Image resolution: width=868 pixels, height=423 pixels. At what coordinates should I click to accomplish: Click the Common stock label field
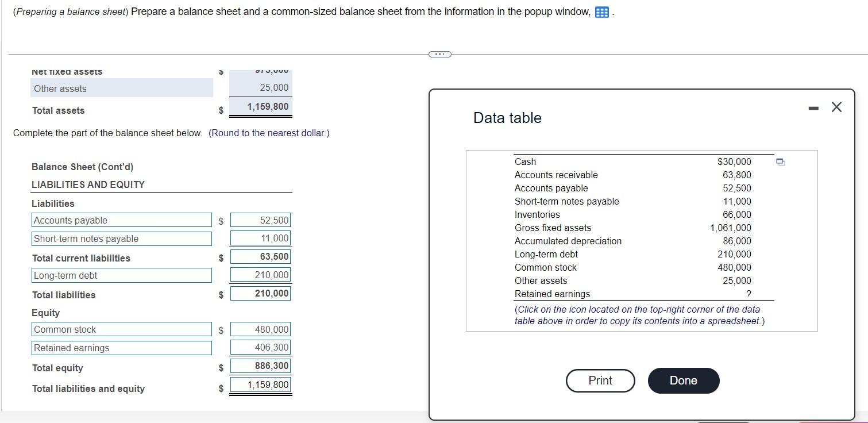tap(121, 329)
